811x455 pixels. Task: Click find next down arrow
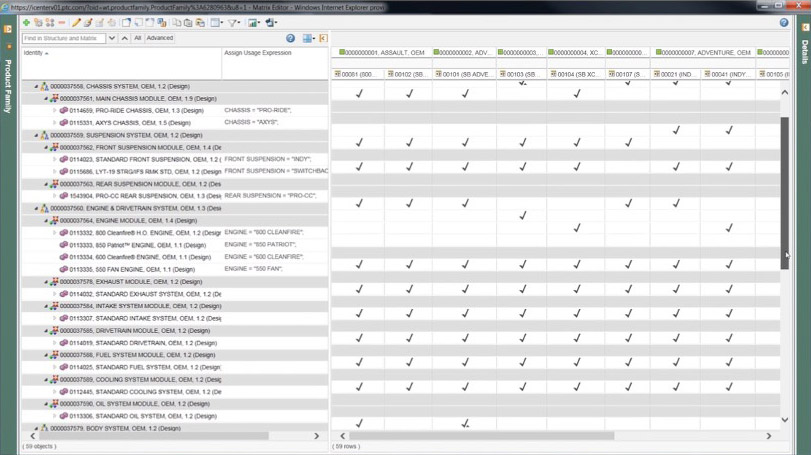112,38
